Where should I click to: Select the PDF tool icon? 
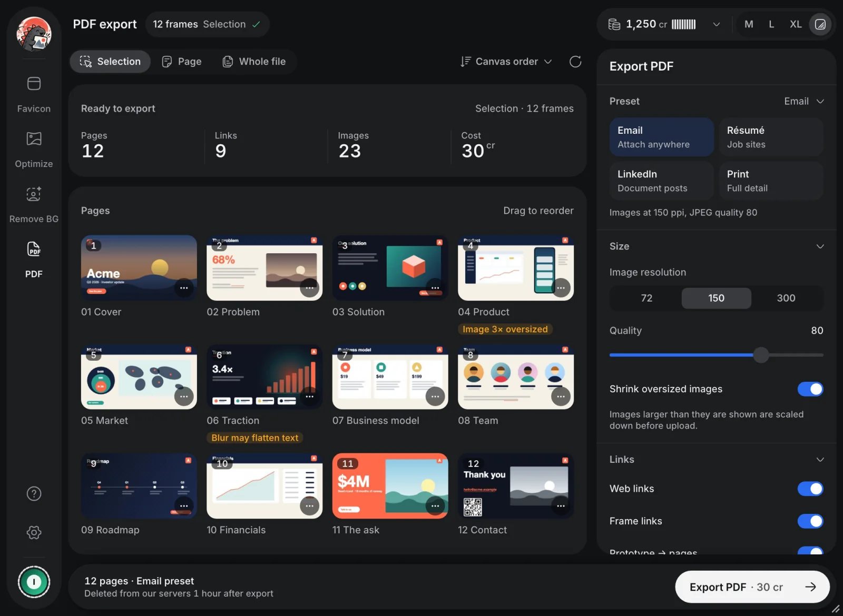click(x=34, y=249)
